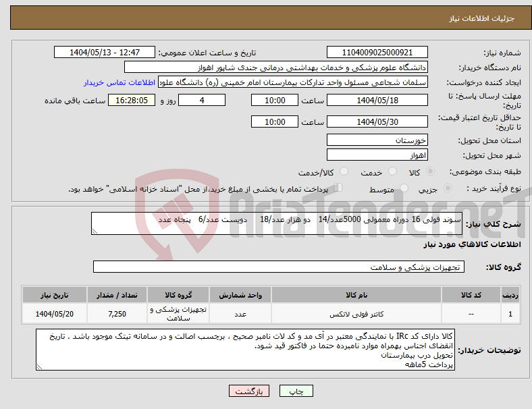Screen dimensions: 532x409
Task: Select the کالا radio button
Action: [x=430, y=171]
